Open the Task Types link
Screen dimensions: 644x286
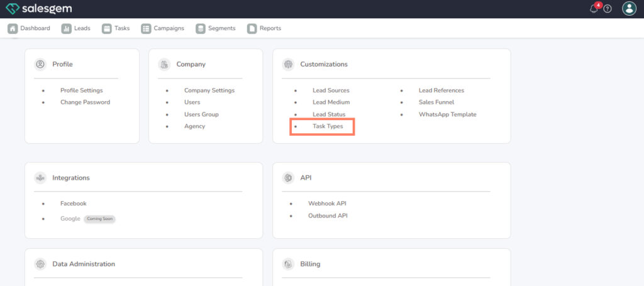[328, 126]
